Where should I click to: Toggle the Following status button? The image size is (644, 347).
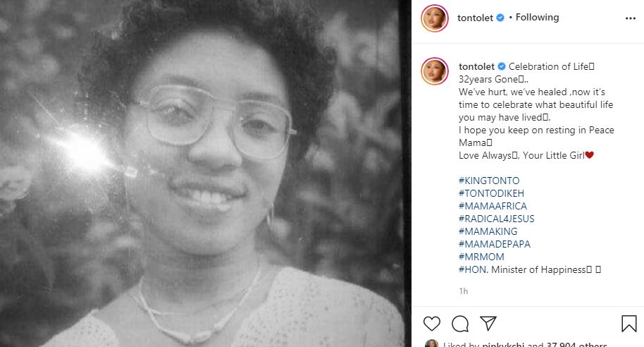coord(537,18)
